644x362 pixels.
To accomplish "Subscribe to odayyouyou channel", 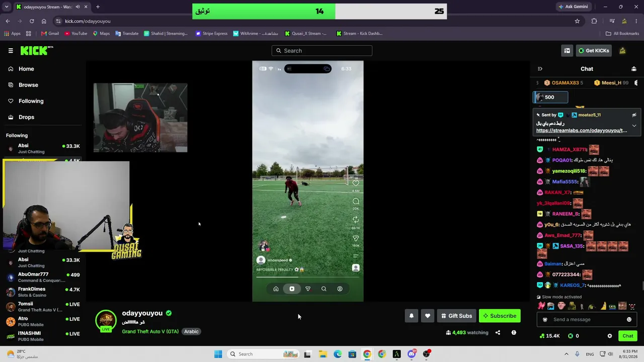I will click(x=500, y=316).
